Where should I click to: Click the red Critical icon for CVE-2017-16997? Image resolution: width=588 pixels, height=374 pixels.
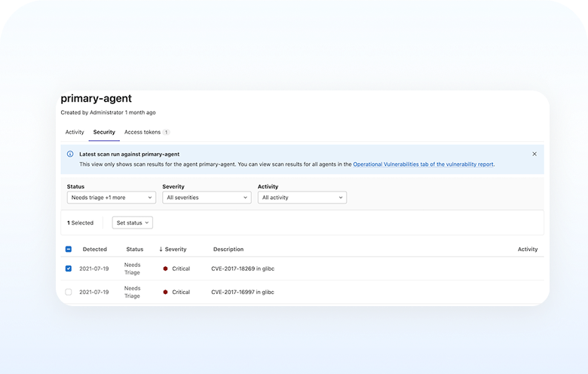(x=165, y=292)
